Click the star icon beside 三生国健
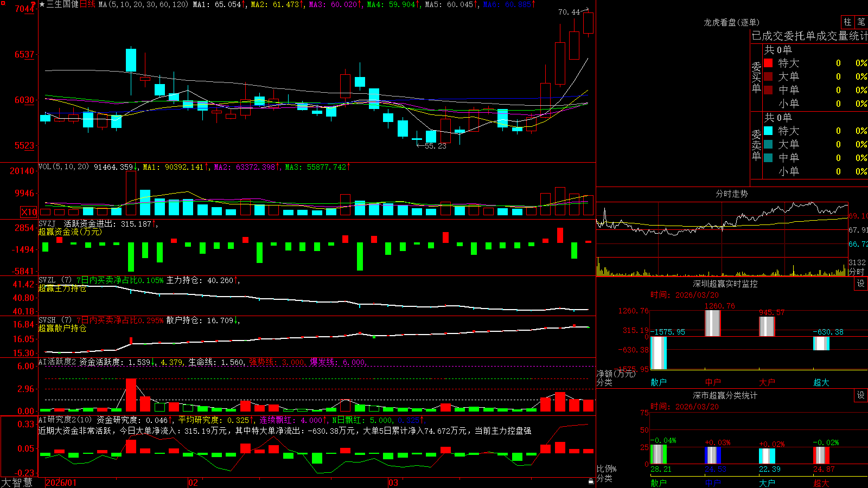This screenshot has height=488, width=868. pyautogui.click(x=42, y=4)
